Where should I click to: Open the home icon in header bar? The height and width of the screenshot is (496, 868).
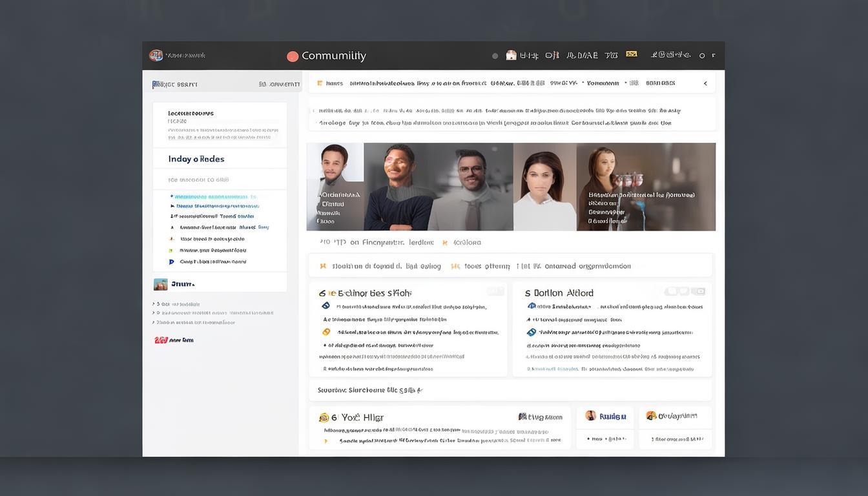click(511, 56)
